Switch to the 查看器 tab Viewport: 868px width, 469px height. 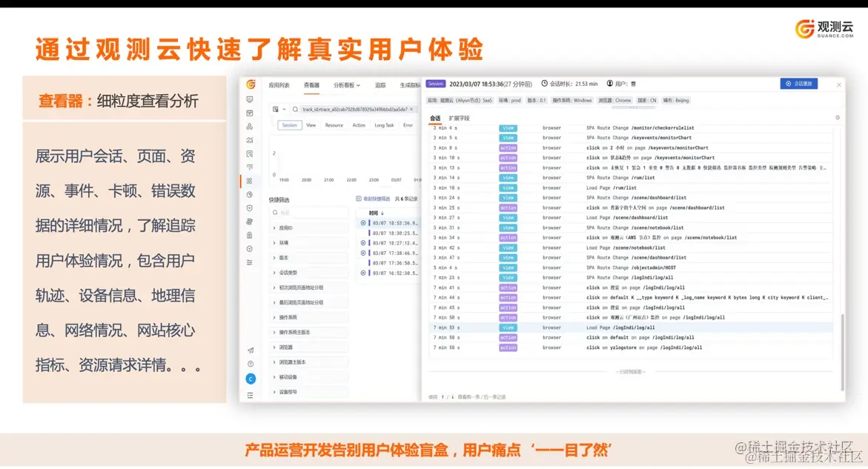pos(311,85)
